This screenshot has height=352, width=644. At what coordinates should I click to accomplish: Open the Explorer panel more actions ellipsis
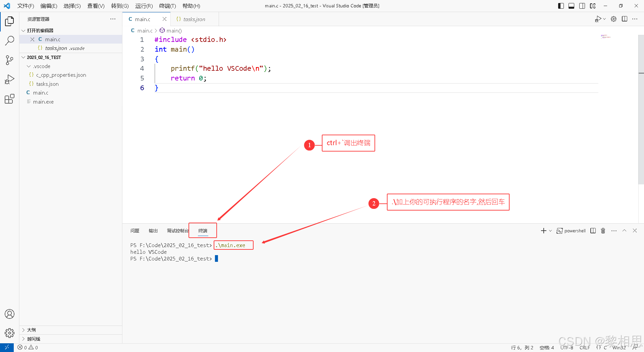tap(113, 19)
